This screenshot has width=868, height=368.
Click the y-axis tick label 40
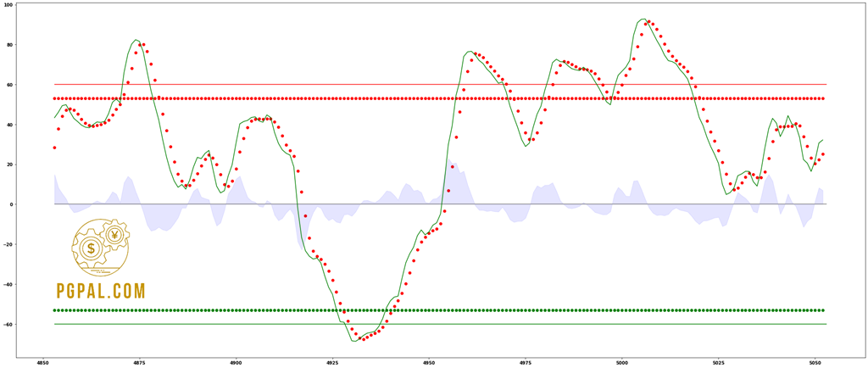(12, 125)
